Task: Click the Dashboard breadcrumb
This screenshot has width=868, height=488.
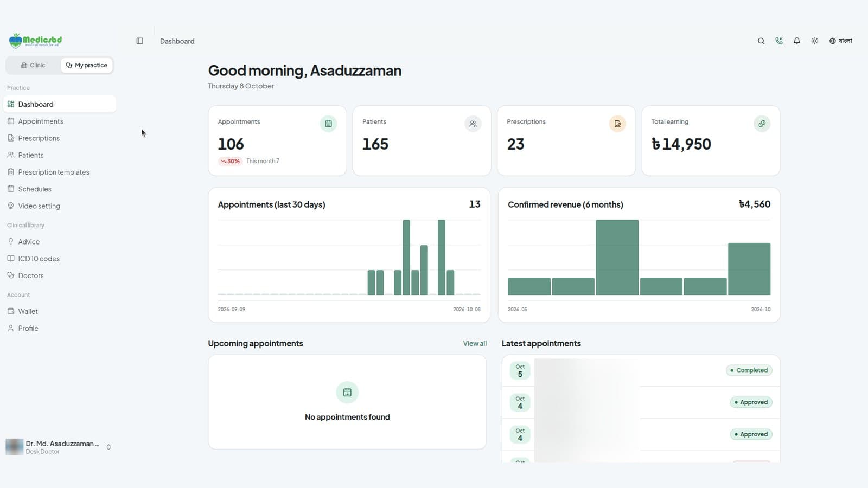Action: [x=177, y=41]
